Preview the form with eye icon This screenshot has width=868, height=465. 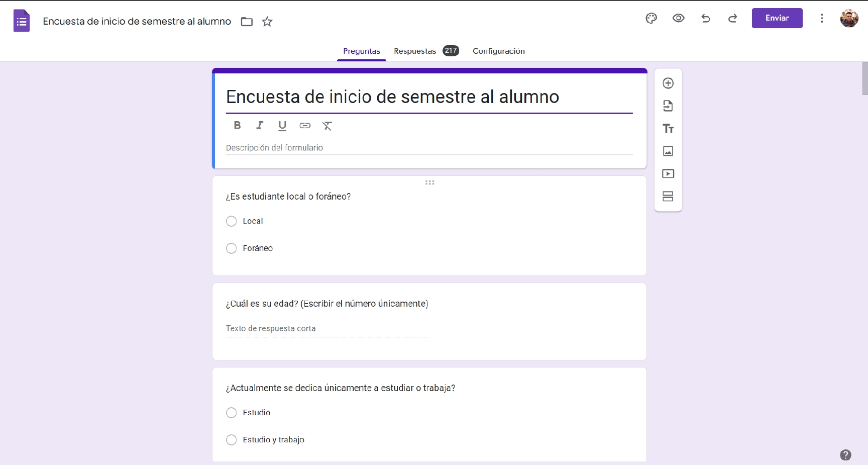[678, 19]
